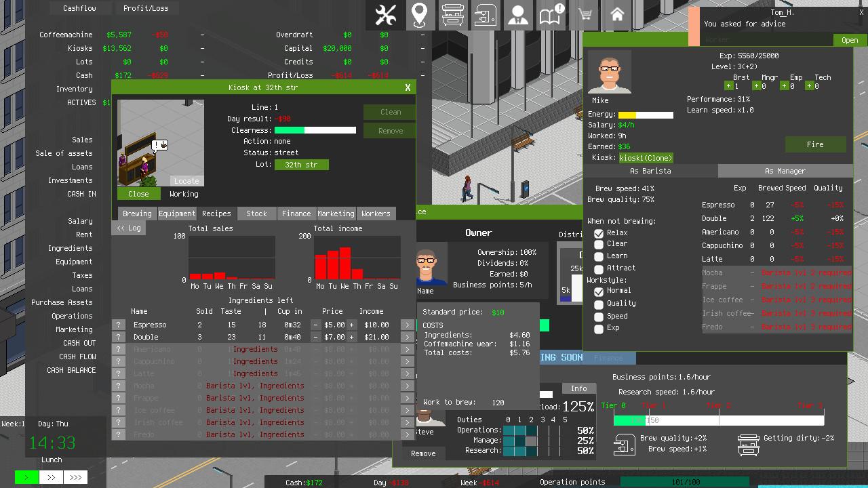
Task: Open the staff person icon
Action: click(x=517, y=16)
